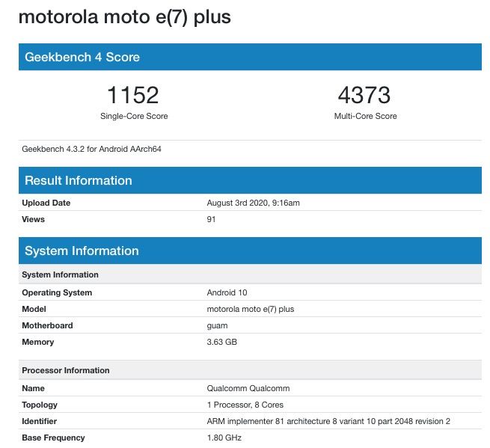Select the multi-core score 4373
Screen dimensions: 490x448
(x=364, y=95)
